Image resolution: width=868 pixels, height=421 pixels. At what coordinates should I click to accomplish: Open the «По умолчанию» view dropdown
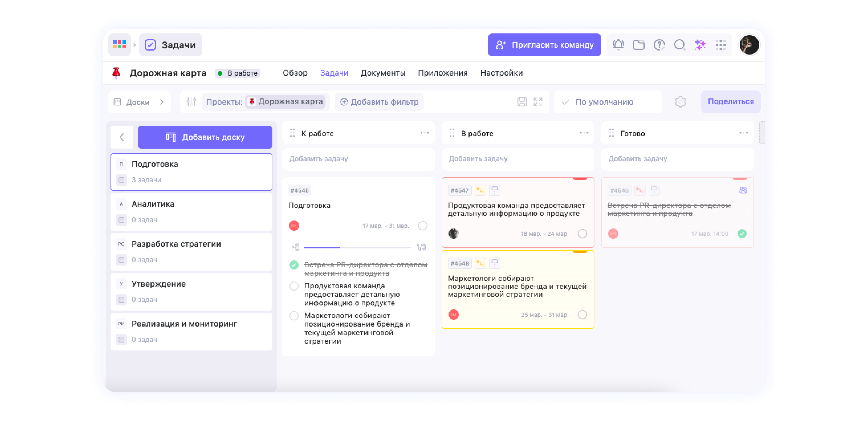click(607, 102)
